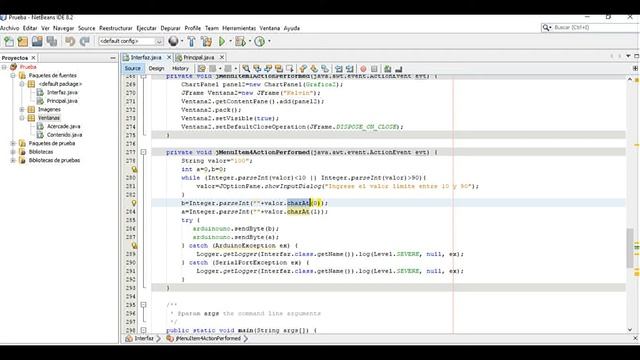Open the default config dropdown

point(159,41)
